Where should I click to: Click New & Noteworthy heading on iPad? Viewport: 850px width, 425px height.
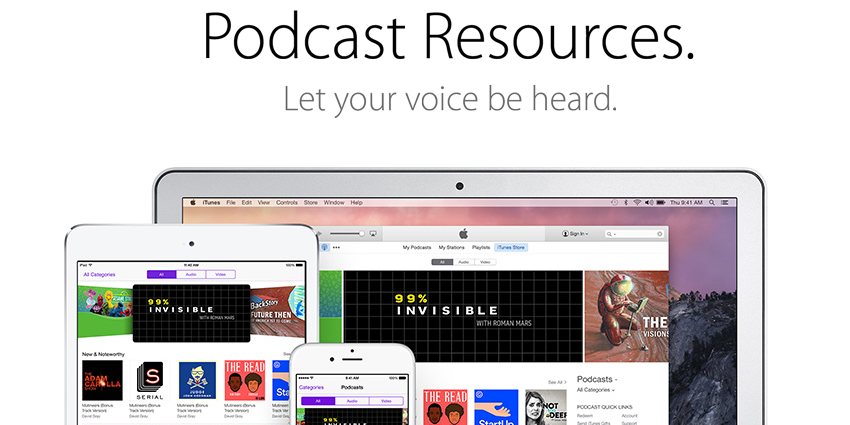tap(103, 355)
